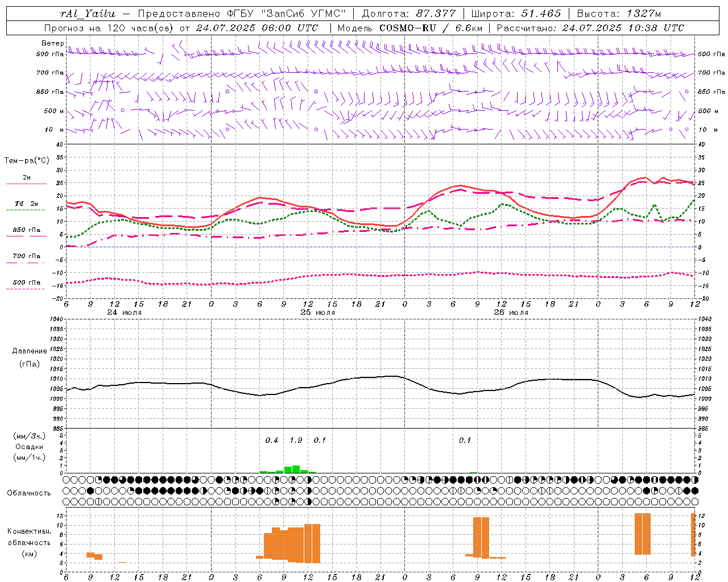
Task: Select the 'Широта: 51.465' latitude value
Action: (x=517, y=14)
